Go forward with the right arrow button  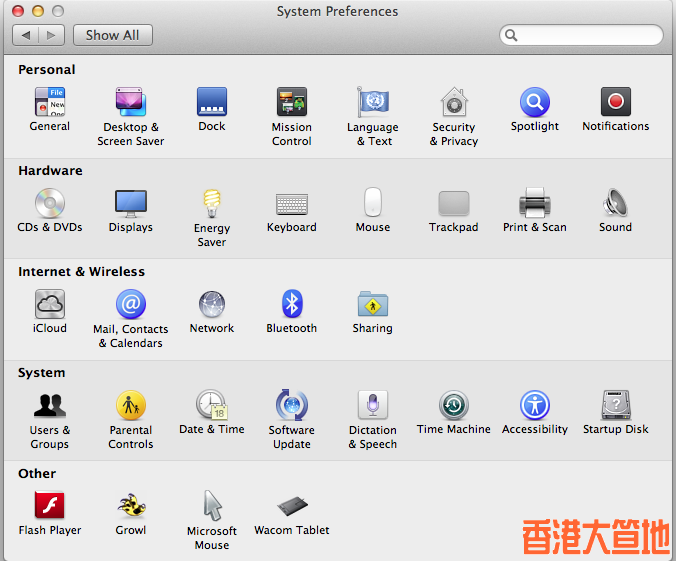click(51, 35)
